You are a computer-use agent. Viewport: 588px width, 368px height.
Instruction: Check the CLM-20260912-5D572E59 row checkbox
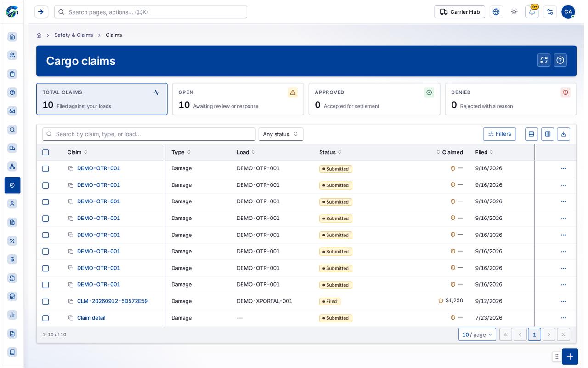(45, 301)
